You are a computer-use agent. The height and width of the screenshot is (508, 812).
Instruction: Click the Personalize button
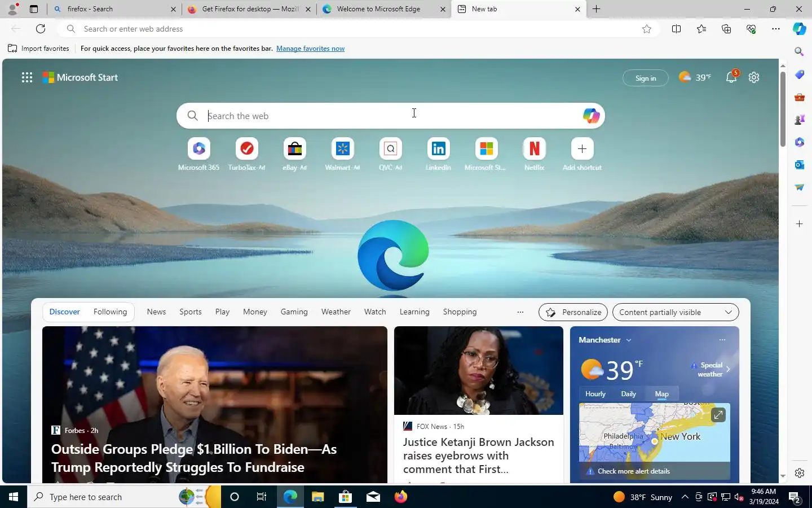click(573, 312)
